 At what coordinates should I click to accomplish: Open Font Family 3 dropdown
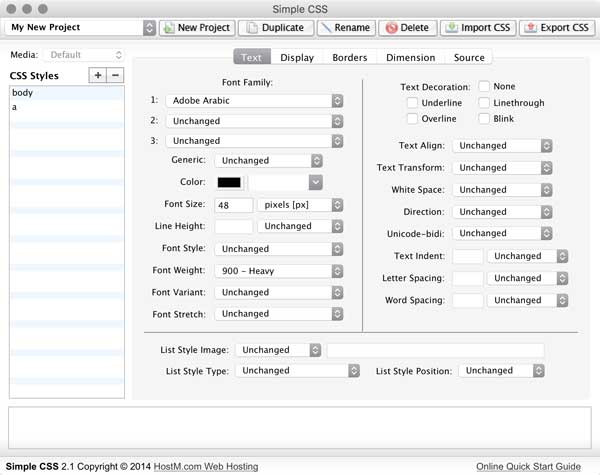click(254, 141)
